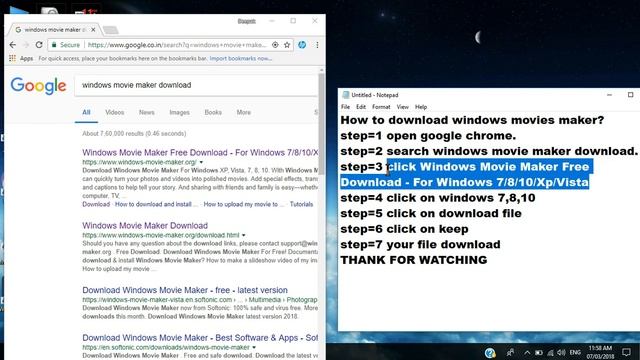Image resolution: width=640 pixels, height=360 pixels.
Task: Click the battery icon in system tray
Action: 539,352
